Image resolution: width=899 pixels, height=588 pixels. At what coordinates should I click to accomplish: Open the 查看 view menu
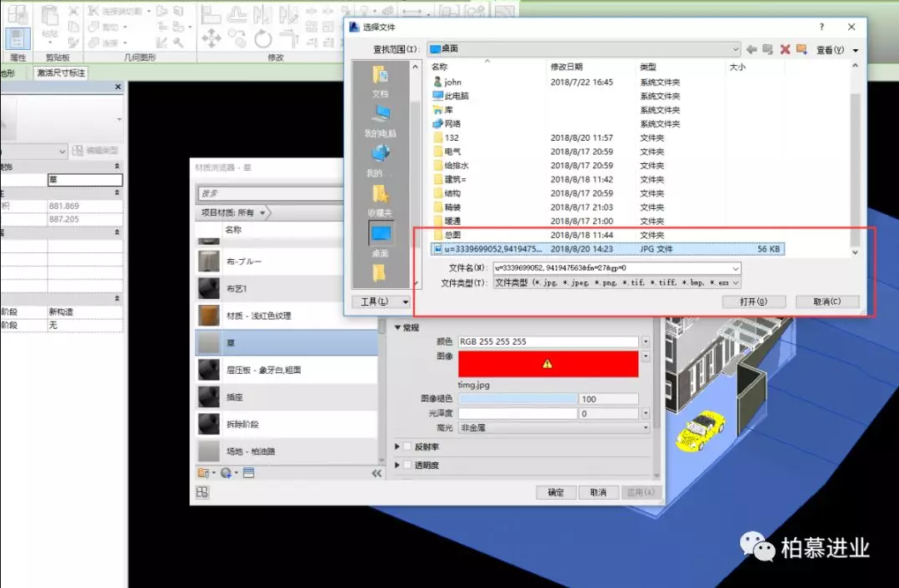point(837,50)
